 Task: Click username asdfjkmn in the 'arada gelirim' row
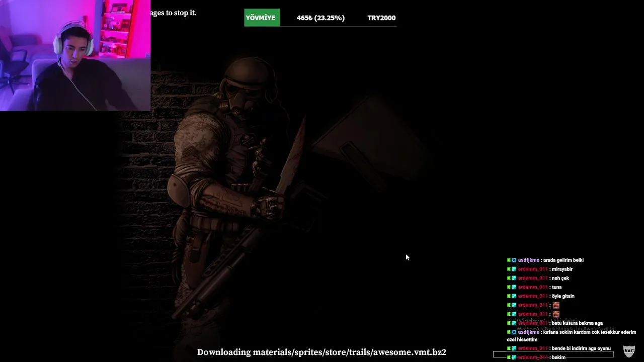[x=528, y=260]
